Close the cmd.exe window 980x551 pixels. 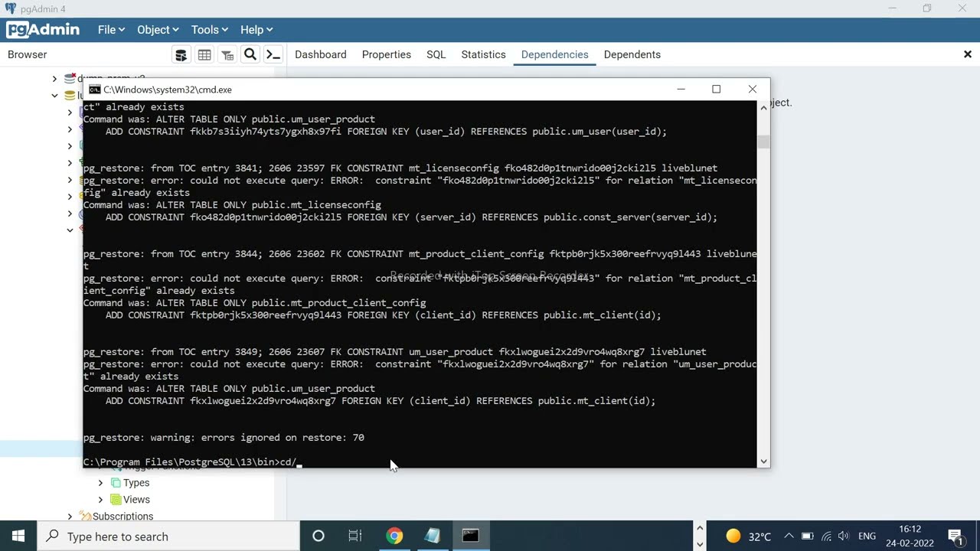(x=753, y=90)
